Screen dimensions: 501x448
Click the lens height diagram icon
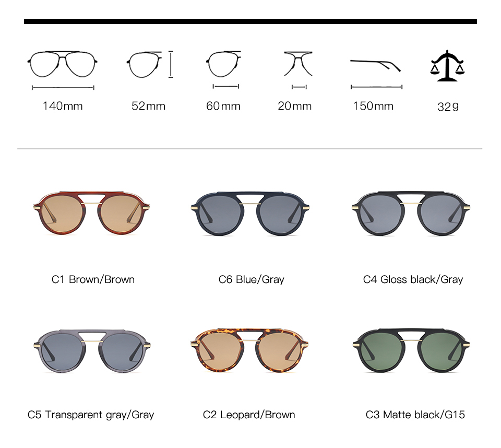click(150, 64)
